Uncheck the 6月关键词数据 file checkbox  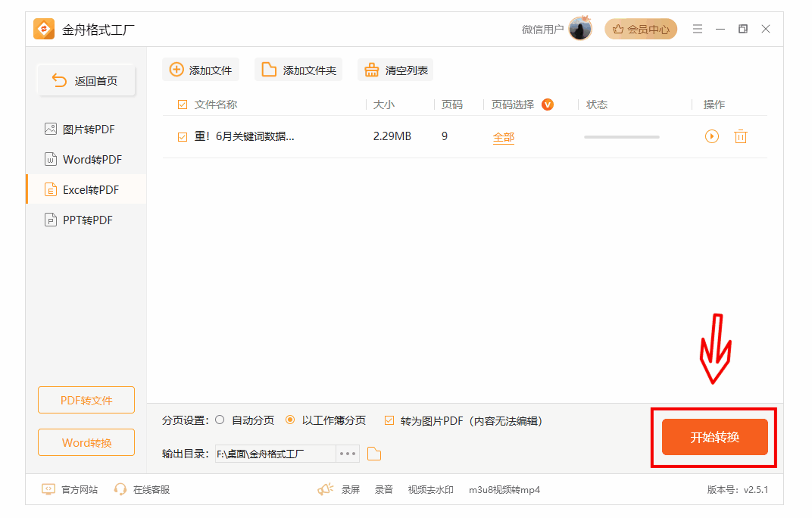coord(182,137)
